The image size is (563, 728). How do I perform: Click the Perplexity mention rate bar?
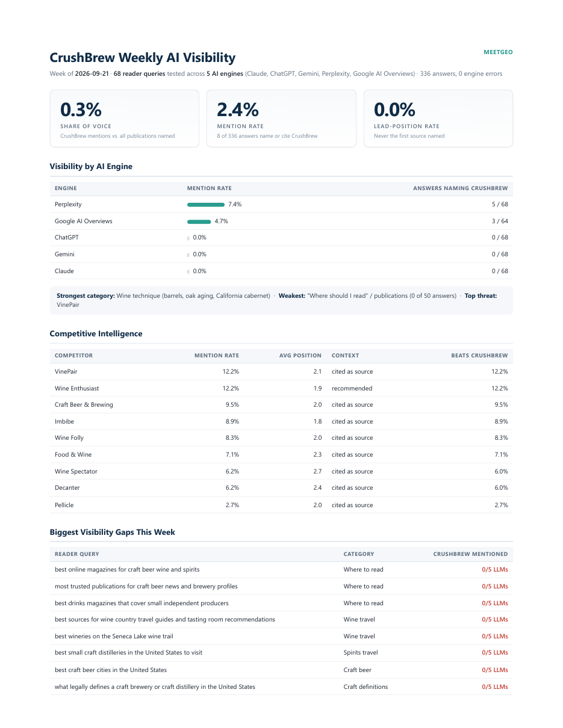pyautogui.click(x=206, y=205)
